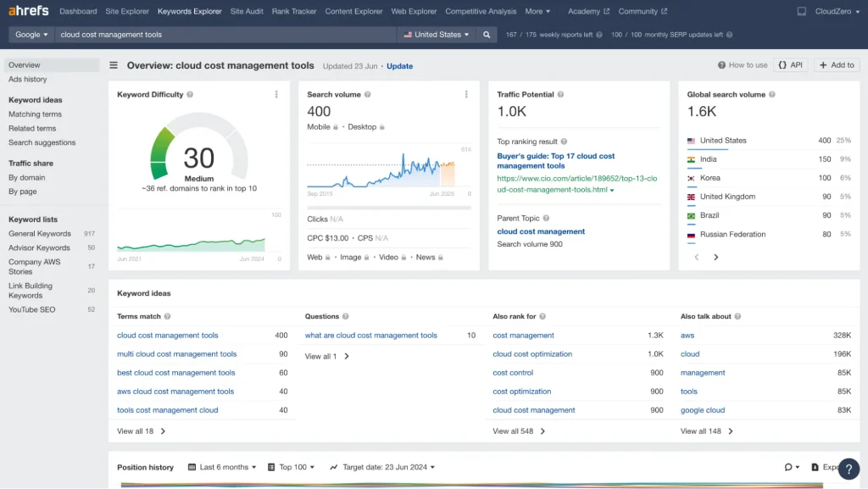
Task: Click the keyword search input field
Action: click(x=227, y=34)
